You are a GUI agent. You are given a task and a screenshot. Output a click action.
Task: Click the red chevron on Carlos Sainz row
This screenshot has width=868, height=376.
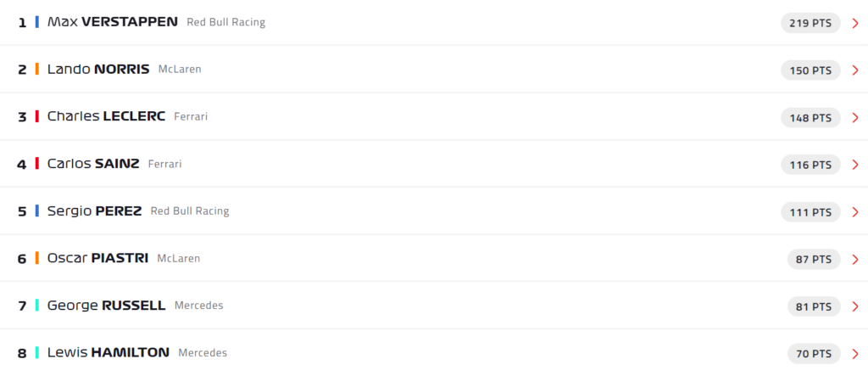point(855,165)
